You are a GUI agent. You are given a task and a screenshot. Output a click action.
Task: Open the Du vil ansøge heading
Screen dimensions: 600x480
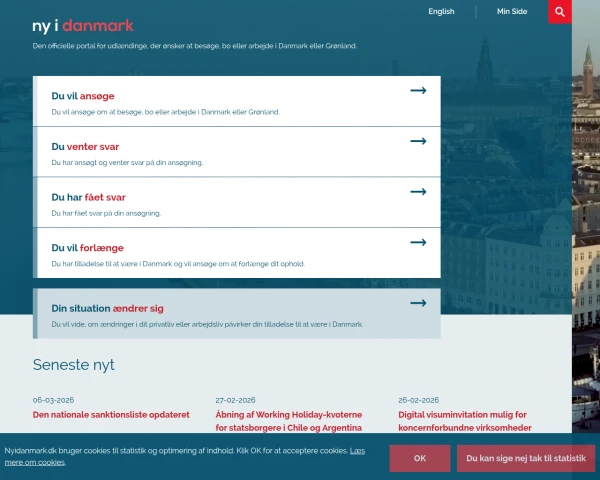pyautogui.click(x=83, y=96)
